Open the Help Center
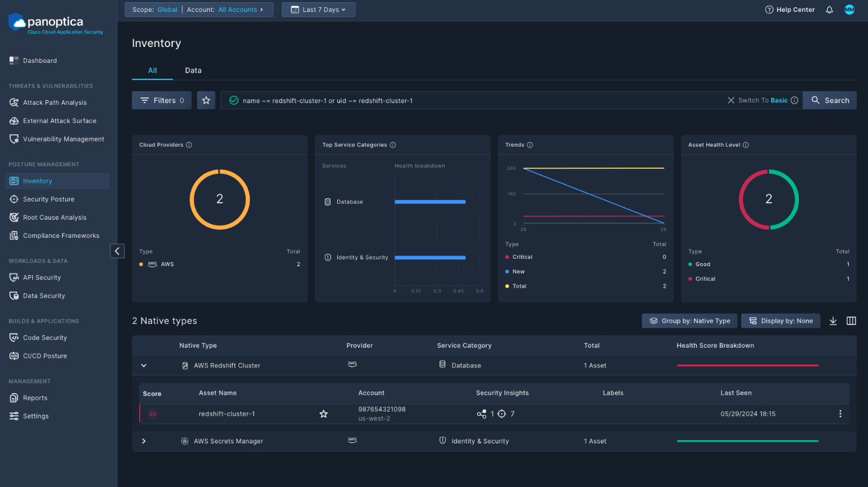This screenshot has height=487, width=868. (790, 10)
